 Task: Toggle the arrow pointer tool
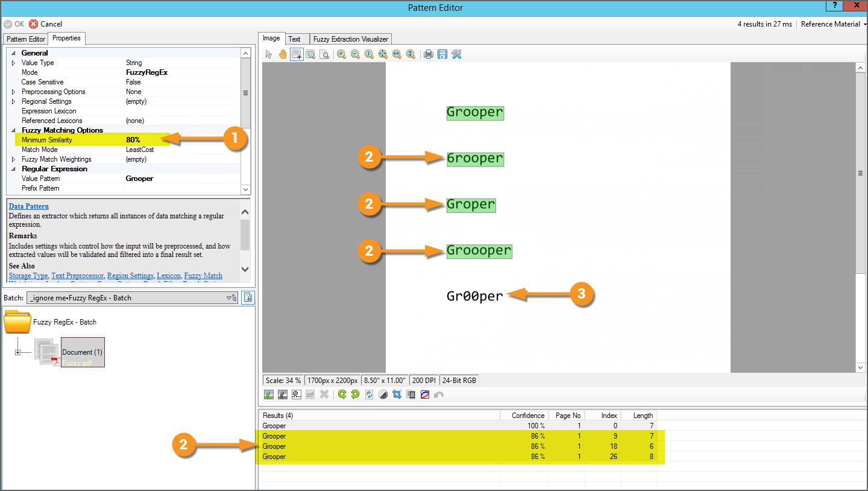tap(269, 54)
